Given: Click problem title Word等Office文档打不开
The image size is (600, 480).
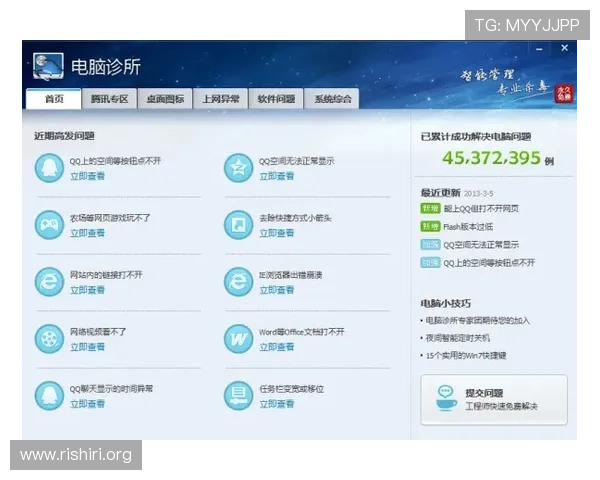Looking at the screenshot, I should click(x=302, y=332).
